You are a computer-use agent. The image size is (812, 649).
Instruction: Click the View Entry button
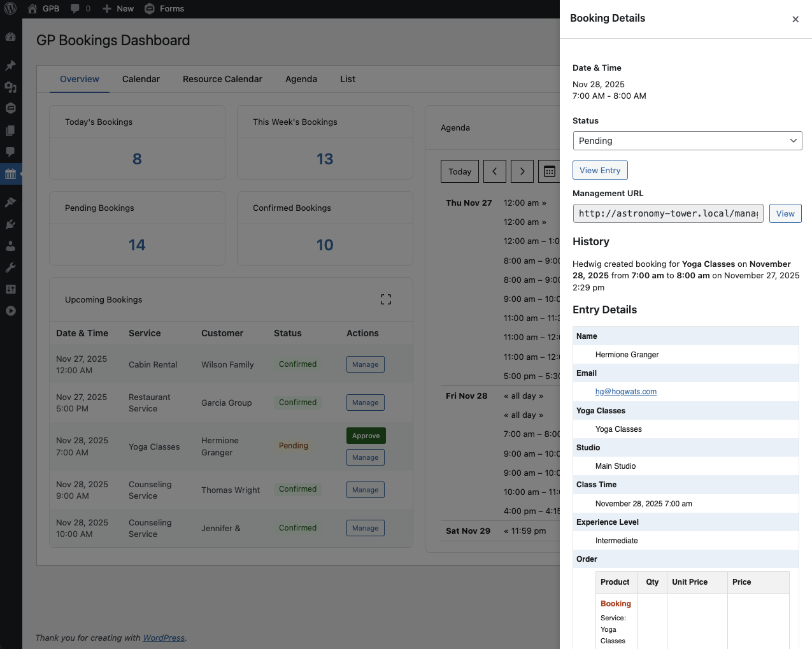tap(600, 170)
